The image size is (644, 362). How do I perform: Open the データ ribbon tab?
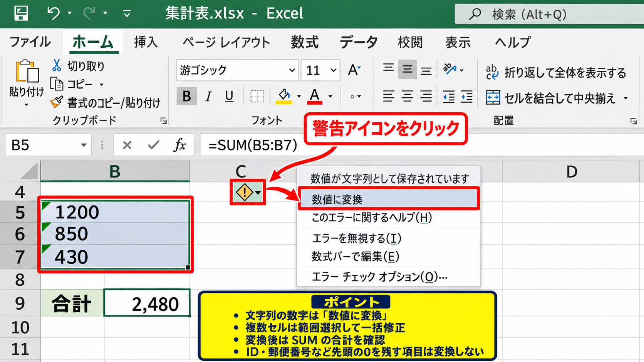358,42
